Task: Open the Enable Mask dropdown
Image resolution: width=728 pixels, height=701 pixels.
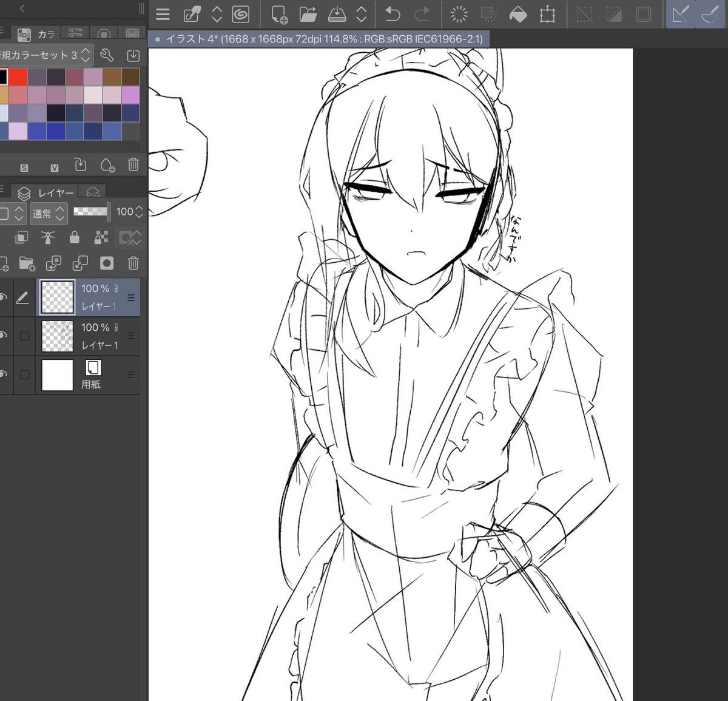Action: (130, 237)
